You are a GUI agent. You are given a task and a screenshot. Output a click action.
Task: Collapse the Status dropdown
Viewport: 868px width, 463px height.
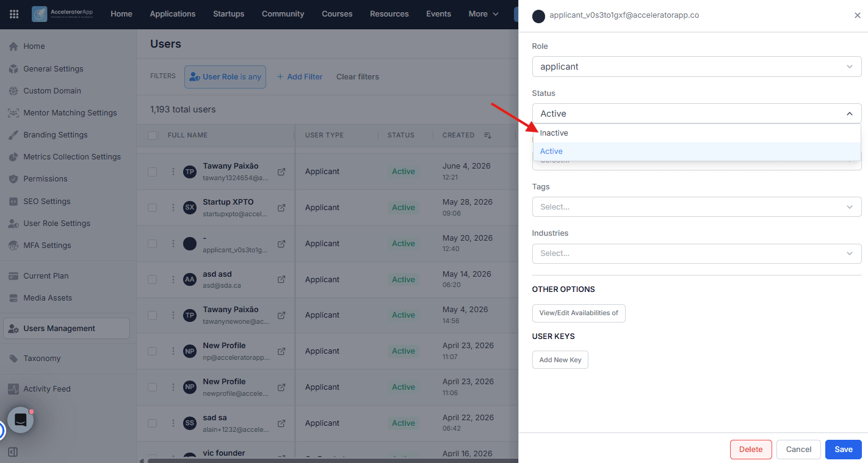(849, 114)
